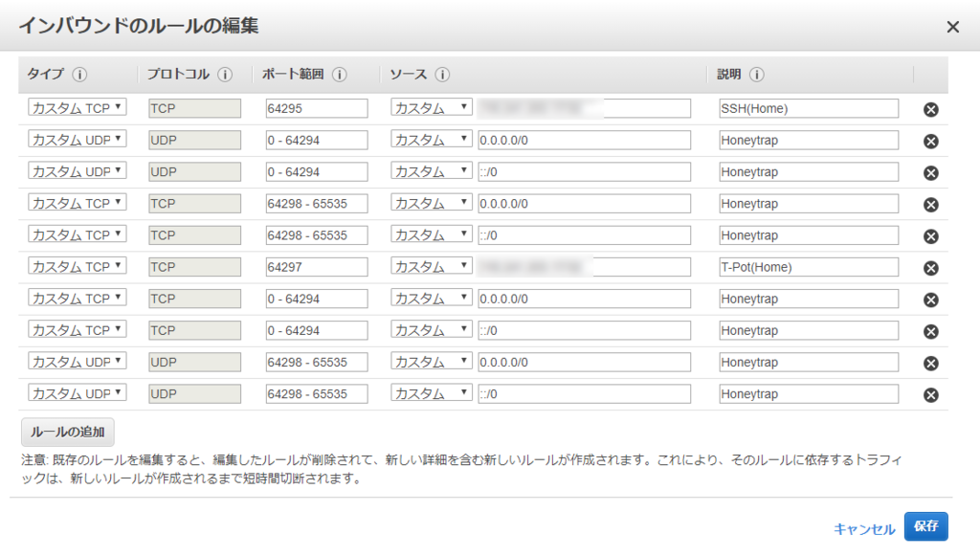
Task: Open type dropdown for UDP 64298 - 65535 0.0.0.0/0 rule
Action: click(x=77, y=362)
